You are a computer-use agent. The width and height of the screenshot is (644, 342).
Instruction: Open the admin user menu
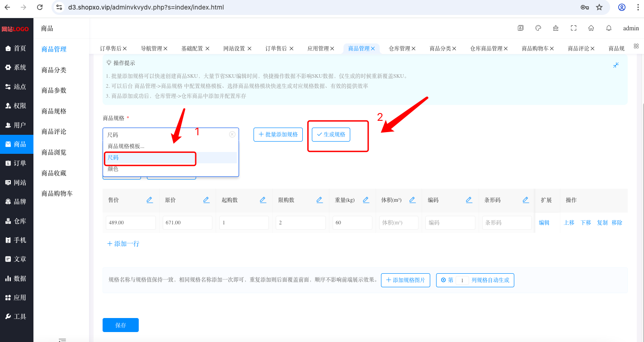tap(631, 28)
